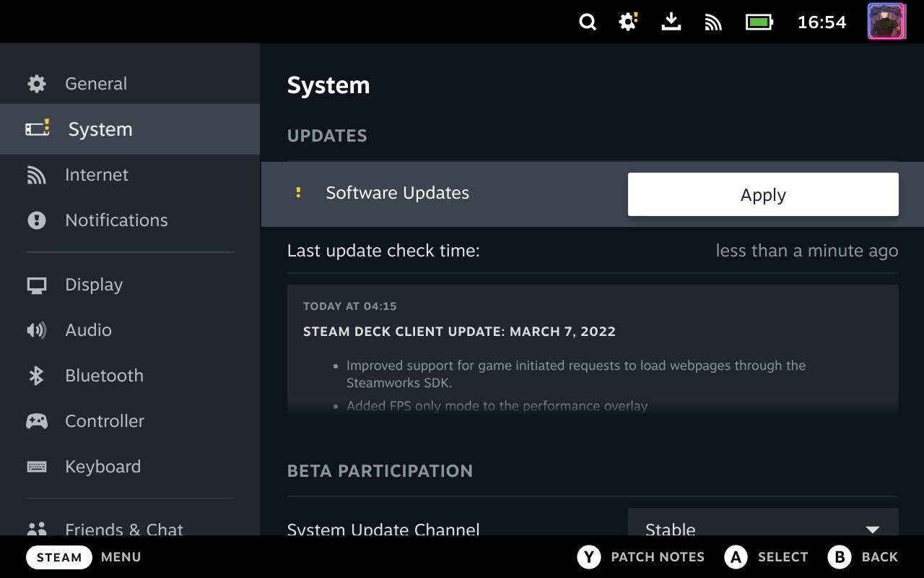This screenshot has width=924, height=578.
Task: Click the Y Patch Notes button
Action: [x=641, y=557]
